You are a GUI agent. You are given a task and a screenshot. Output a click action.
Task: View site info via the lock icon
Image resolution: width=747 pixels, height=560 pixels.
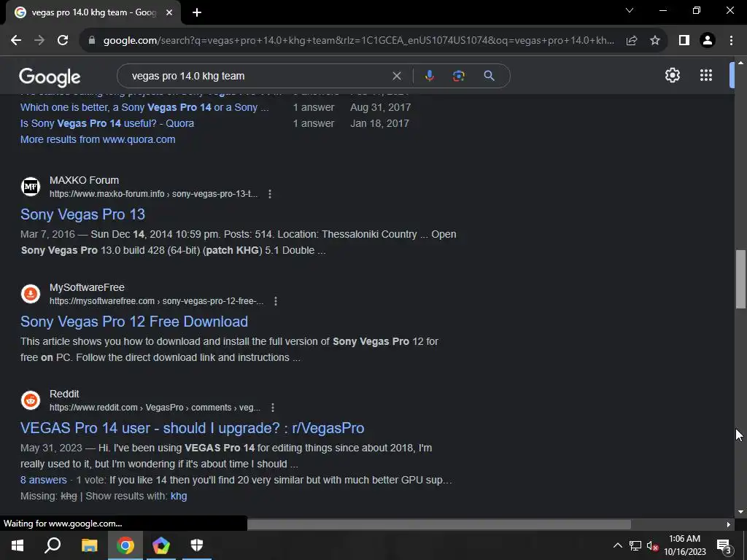(92, 41)
